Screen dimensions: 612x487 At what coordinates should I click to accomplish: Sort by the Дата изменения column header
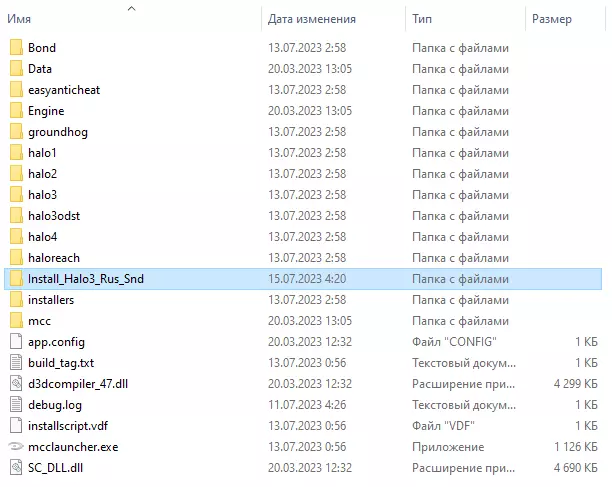click(311, 19)
